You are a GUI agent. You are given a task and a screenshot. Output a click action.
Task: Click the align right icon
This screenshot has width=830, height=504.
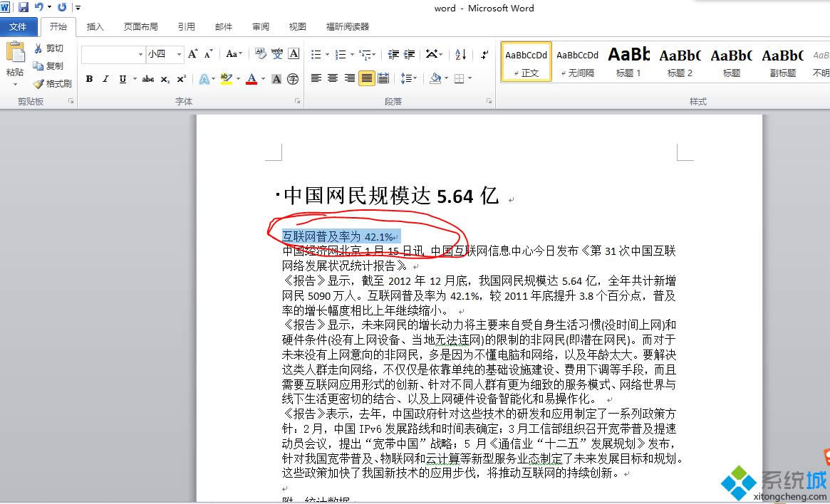349,78
